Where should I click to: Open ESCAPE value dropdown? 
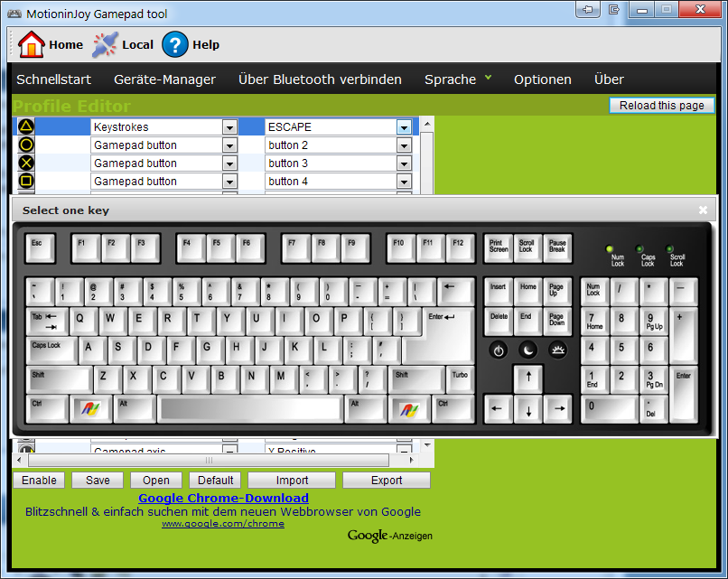point(404,127)
